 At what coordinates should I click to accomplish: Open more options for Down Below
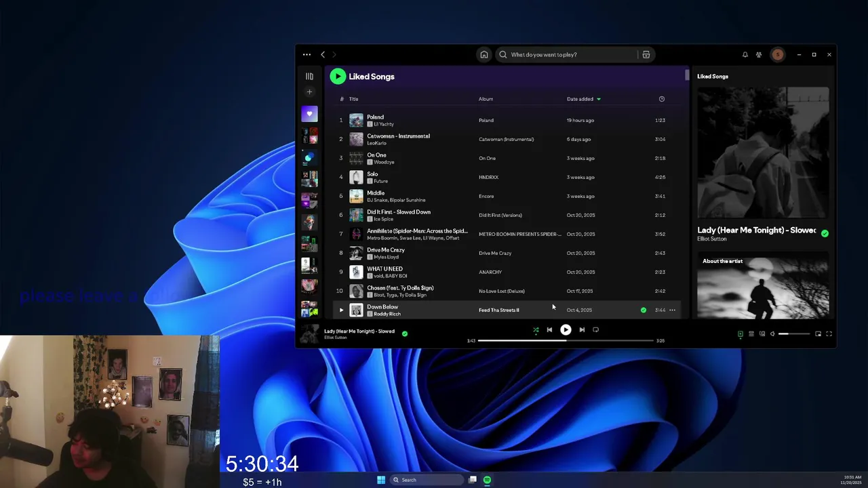click(x=672, y=310)
